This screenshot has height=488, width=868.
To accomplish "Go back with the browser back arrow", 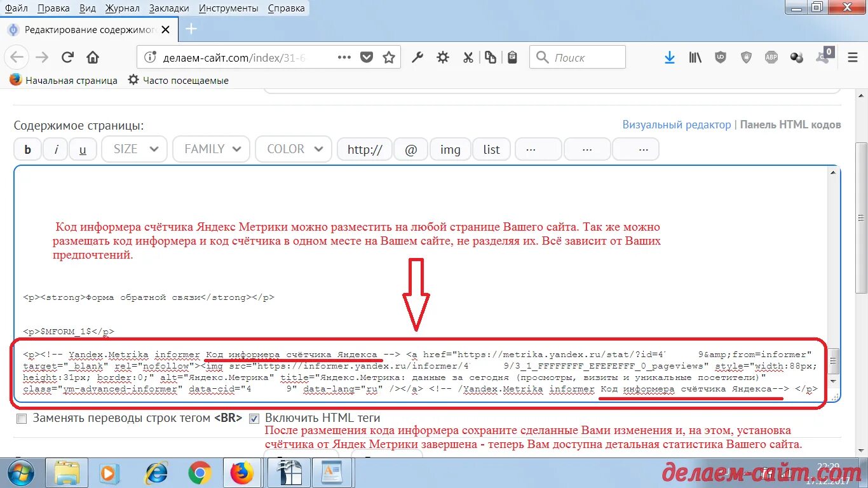I will [17, 58].
